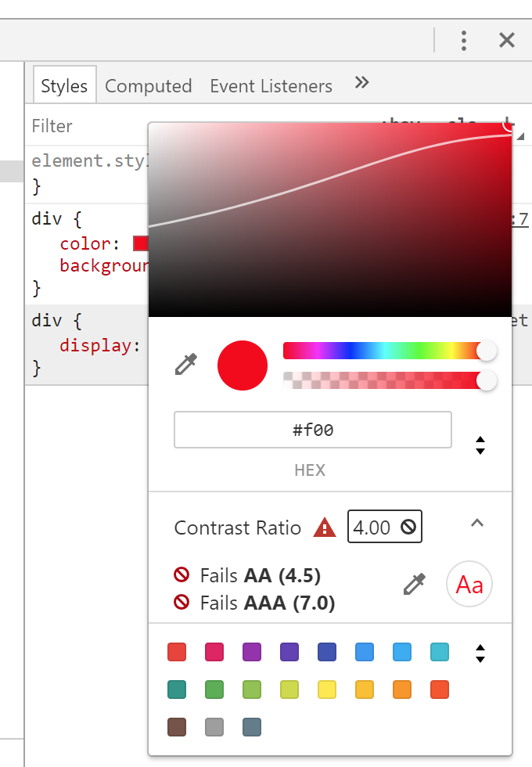The image size is (532, 767).
Task: Click the hue slider bar
Action: [x=383, y=351]
